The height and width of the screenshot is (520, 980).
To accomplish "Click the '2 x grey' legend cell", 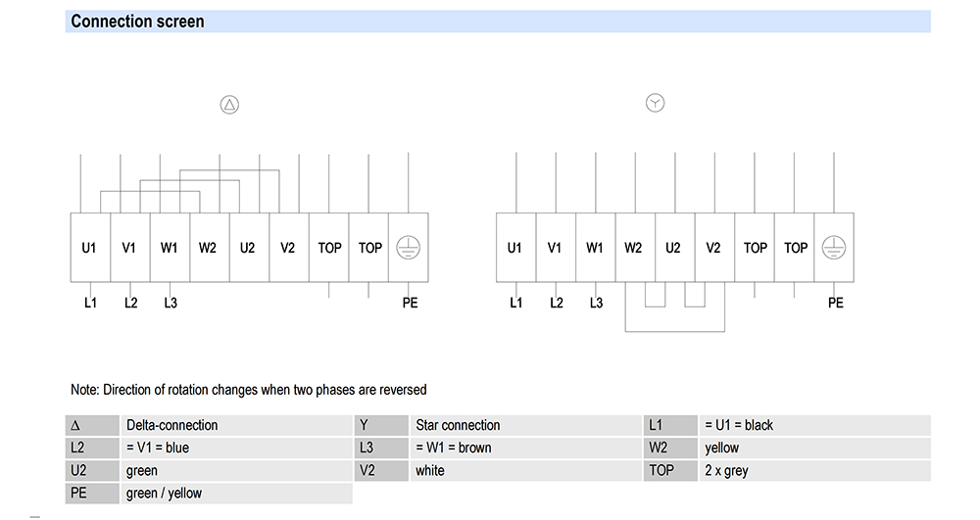I will [x=726, y=470].
